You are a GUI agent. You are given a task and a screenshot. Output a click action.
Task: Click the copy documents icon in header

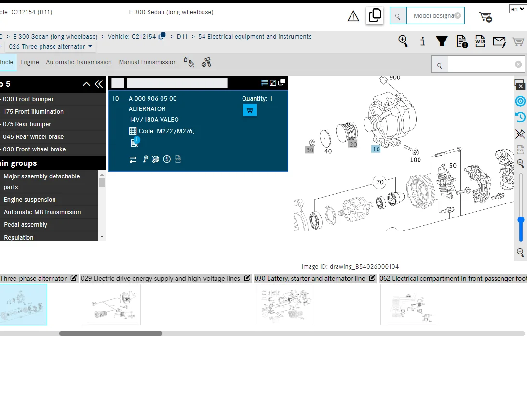click(x=375, y=15)
